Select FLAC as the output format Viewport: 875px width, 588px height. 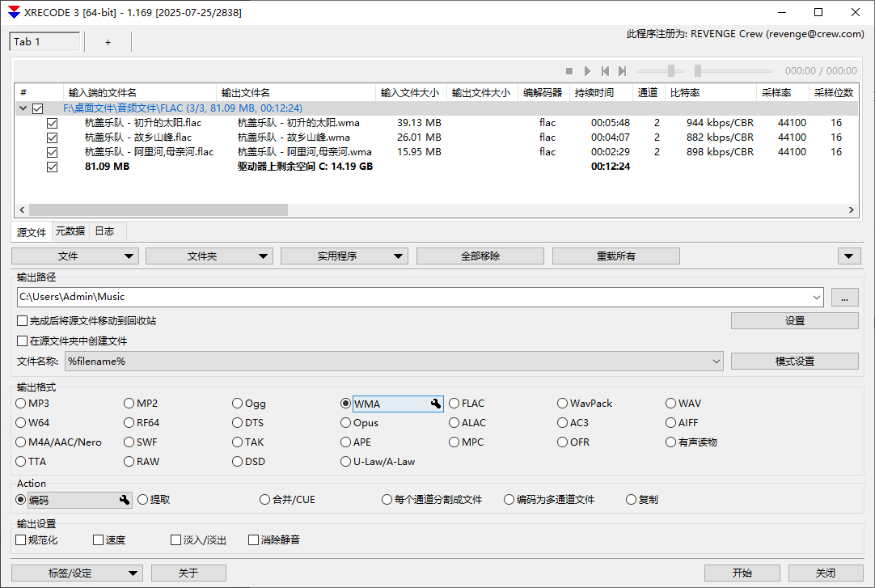[x=454, y=403]
